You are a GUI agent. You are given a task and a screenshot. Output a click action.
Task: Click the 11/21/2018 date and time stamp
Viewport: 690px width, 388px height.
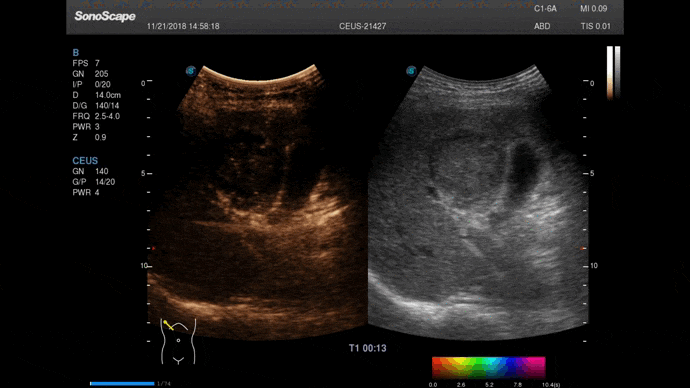[183, 26]
